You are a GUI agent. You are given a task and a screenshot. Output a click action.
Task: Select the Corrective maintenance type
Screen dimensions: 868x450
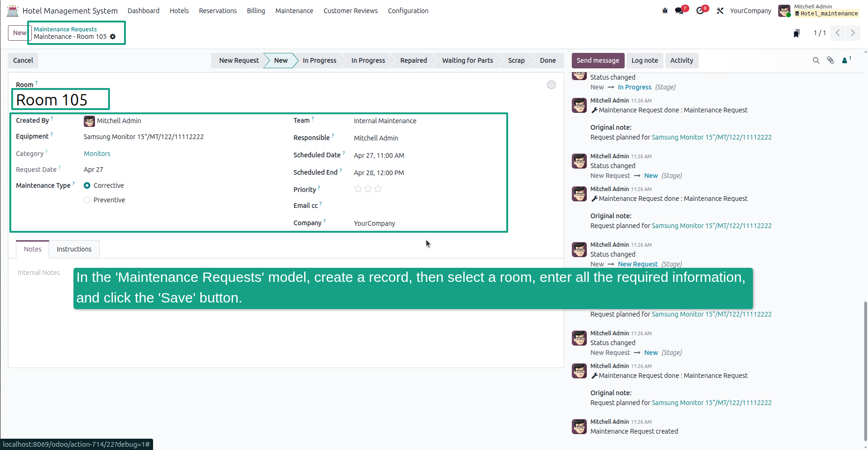87,185
